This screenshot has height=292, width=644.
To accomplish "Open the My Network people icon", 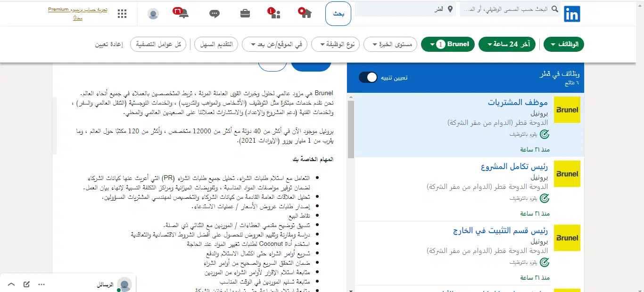I will point(275,13).
